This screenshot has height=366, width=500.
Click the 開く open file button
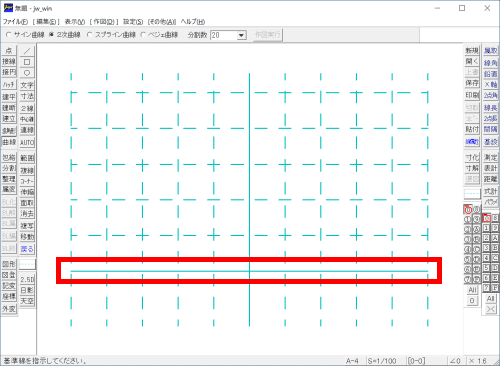click(472, 61)
